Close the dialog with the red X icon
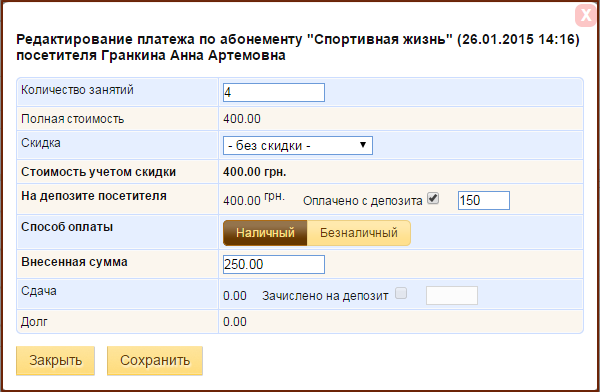This screenshot has width=600, height=392. point(586,16)
